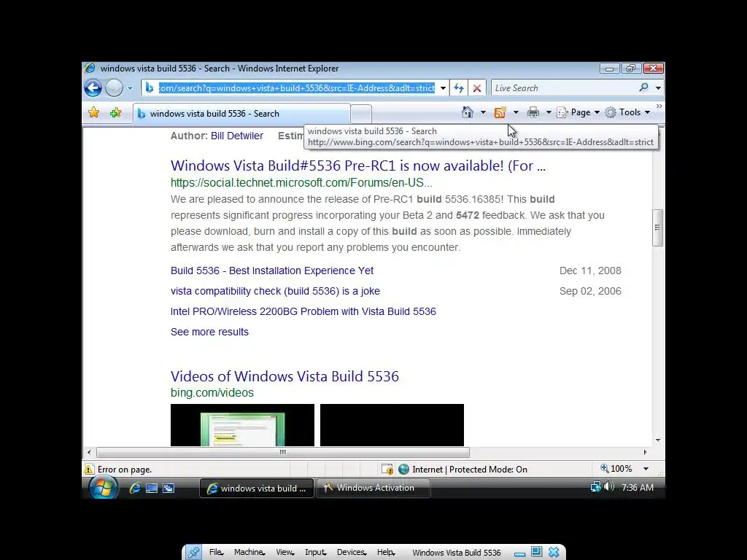Open the Favorites Center star
This screenshot has height=560, width=747.
pyautogui.click(x=94, y=113)
